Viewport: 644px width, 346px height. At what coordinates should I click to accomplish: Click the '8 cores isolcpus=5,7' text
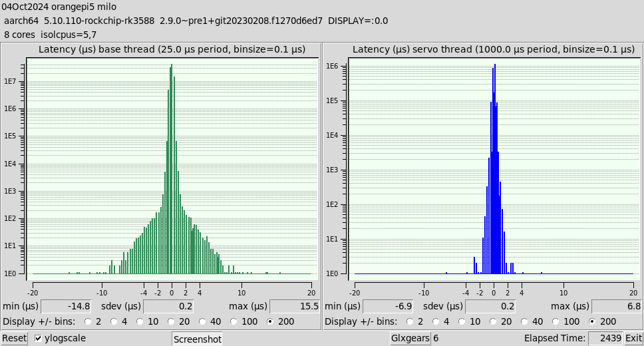pyautogui.click(x=50, y=35)
